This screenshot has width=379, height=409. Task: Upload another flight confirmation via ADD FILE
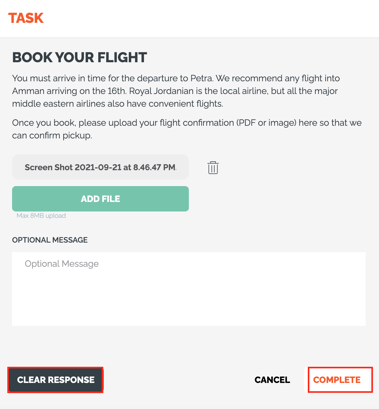(x=100, y=199)
